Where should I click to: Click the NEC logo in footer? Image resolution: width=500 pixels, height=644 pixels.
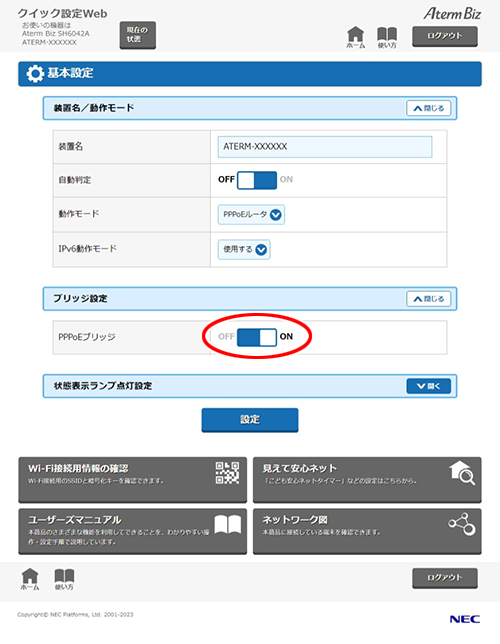pos(465,619)
